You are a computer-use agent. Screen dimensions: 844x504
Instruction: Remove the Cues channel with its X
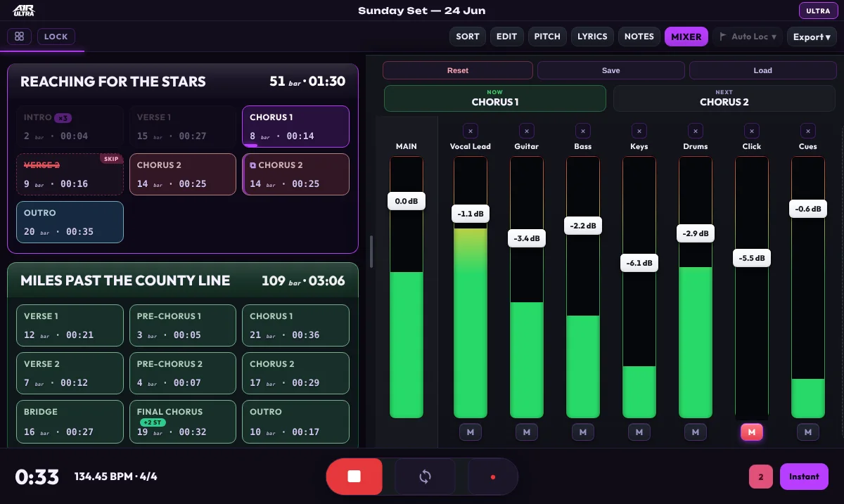[x=808, y=131]
